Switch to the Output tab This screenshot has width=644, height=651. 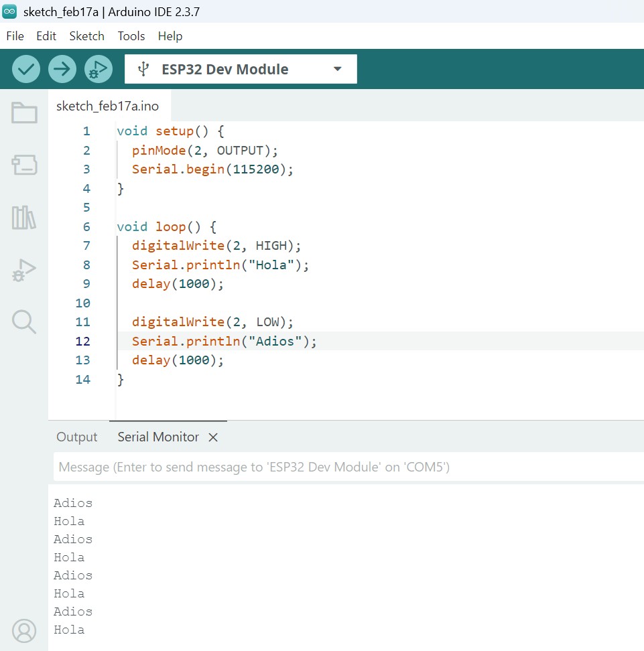click(76, 437)
